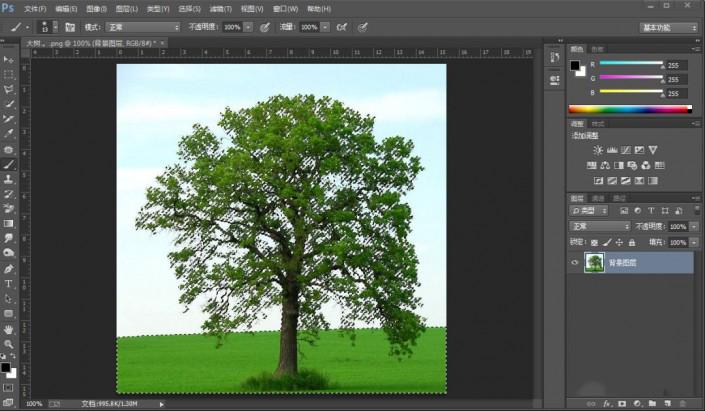Image resolution: width=705 pixels, height=411 pixels.
Task: Click the History panel icon in dock
Action: click(x=554, y=57)
